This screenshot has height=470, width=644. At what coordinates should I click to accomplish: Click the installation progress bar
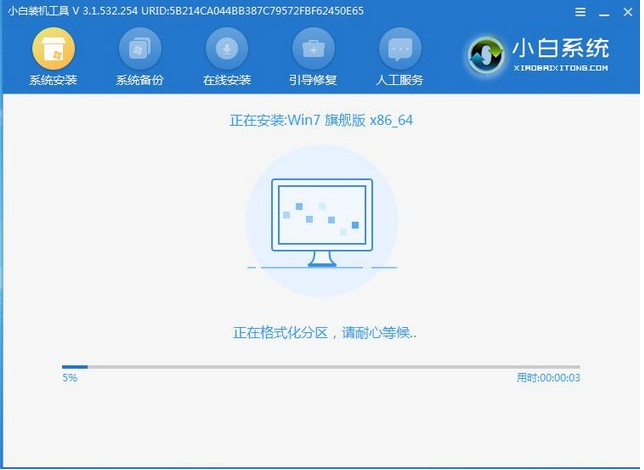[322, 367]
